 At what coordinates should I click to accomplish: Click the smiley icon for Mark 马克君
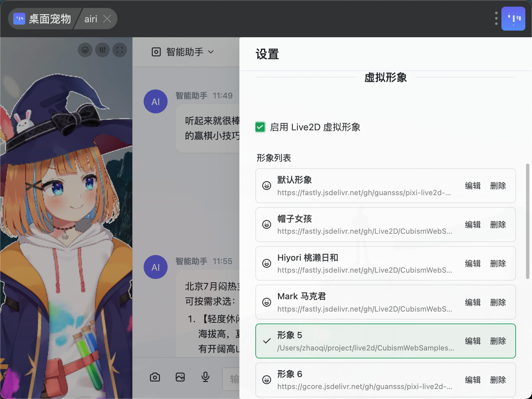[x=267, y=302]
